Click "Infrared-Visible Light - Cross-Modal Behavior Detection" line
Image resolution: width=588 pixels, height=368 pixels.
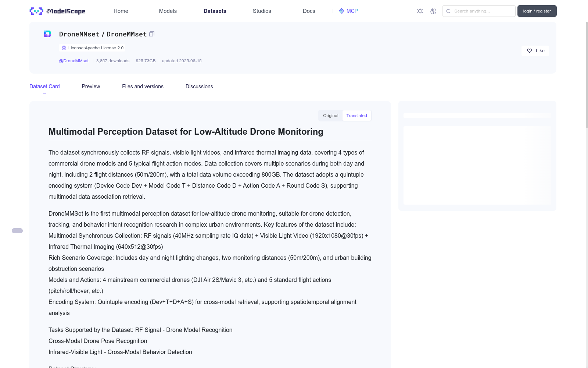(x=120, y=352)
